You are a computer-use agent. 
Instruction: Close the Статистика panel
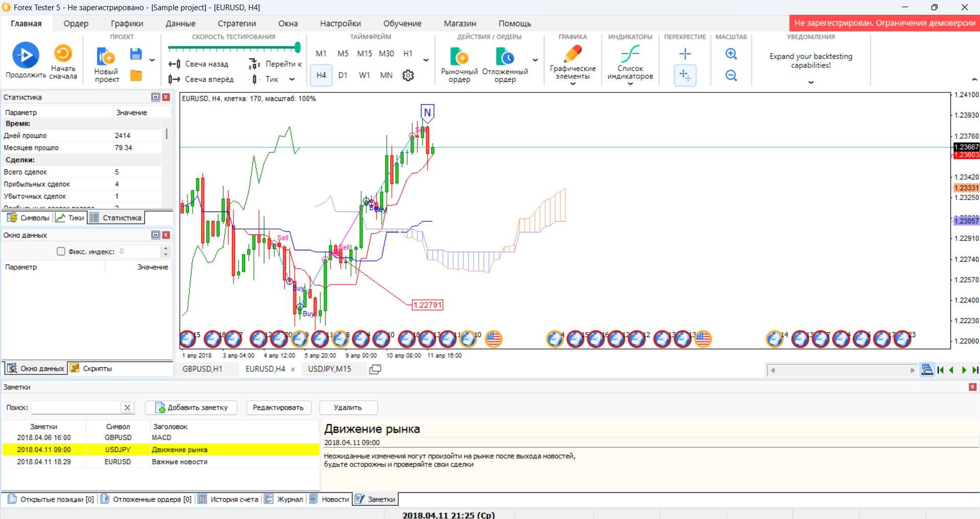(x=166, y=97)
